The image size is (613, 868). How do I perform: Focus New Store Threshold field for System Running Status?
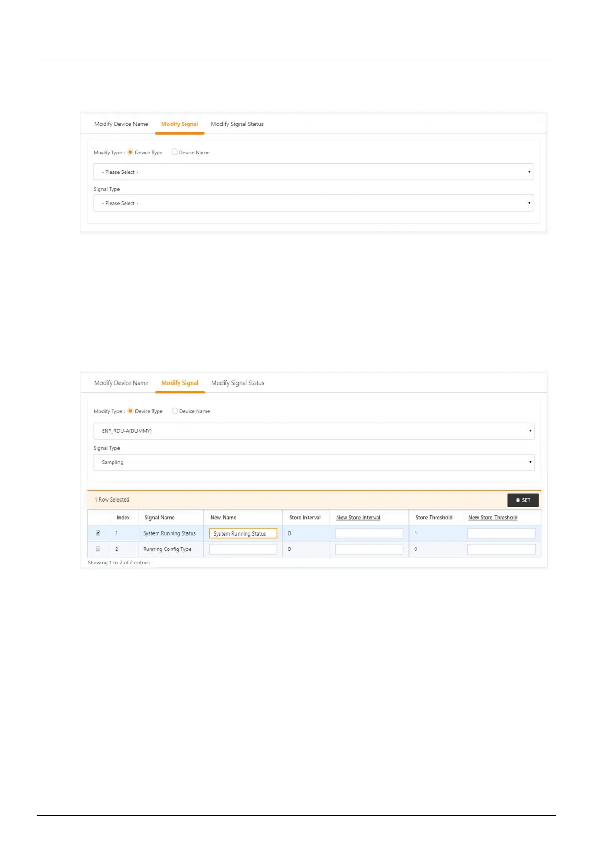pos(501,533)
